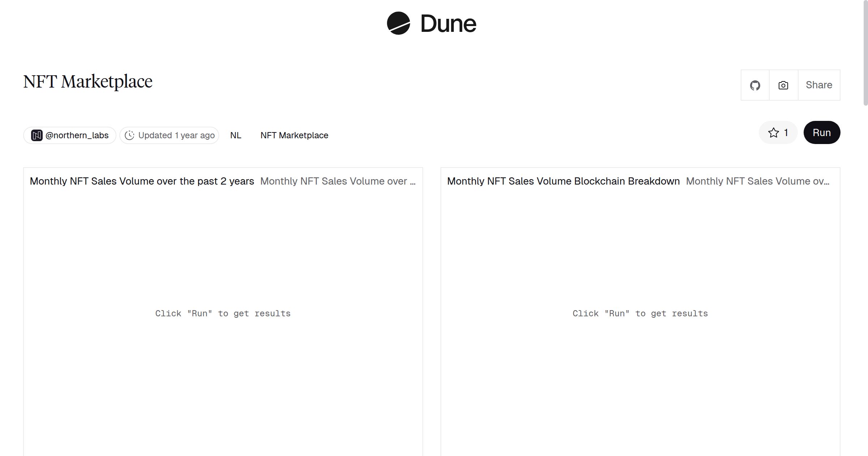Open the GitHub repository icon
868x456 pixels.
pyautogui.click(x=755, y=85)
